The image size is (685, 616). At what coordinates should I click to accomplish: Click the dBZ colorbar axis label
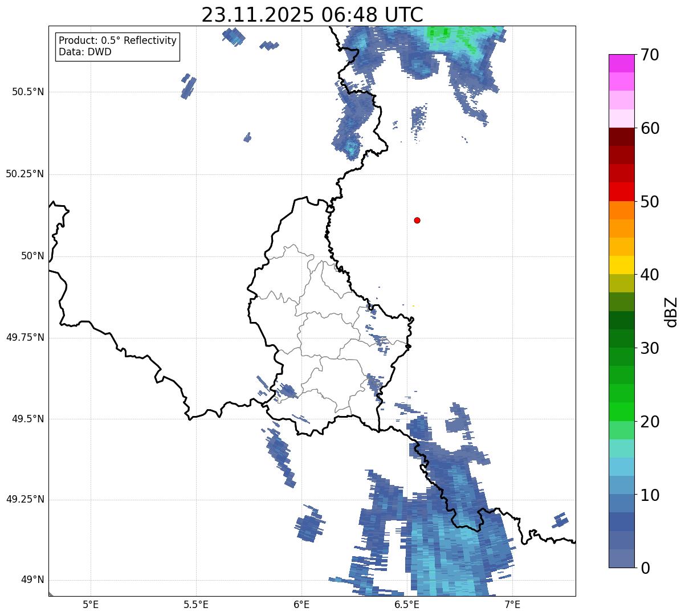tap(671, 311)
